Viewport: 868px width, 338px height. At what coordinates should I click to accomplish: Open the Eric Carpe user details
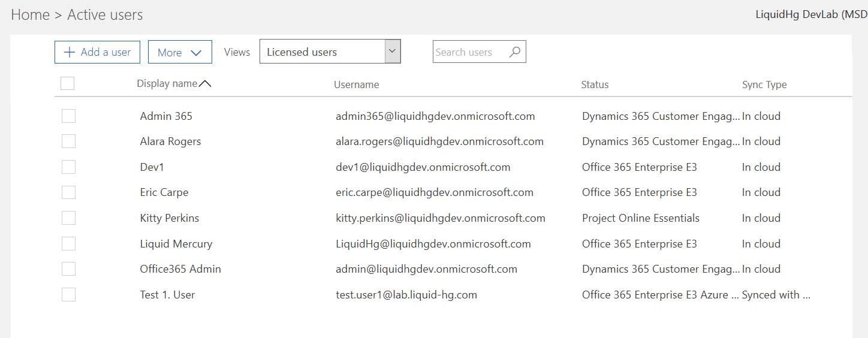(164, 192)
